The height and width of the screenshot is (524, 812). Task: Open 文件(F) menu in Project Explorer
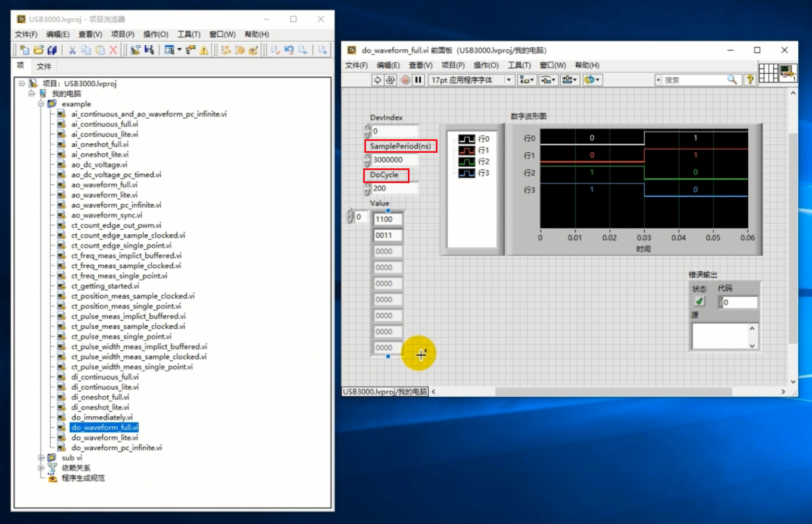pos(26,34)
